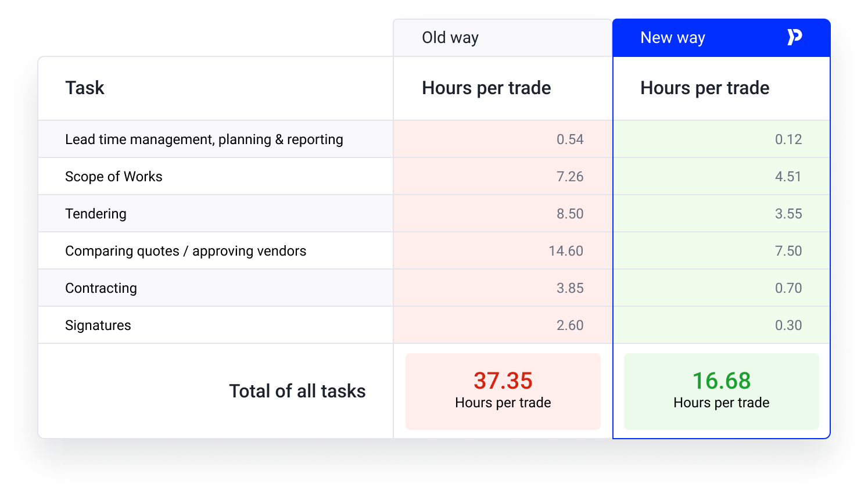Click the ProcurePro logo in New way header
Screen dimensions: 868x495
pos(794,37)
